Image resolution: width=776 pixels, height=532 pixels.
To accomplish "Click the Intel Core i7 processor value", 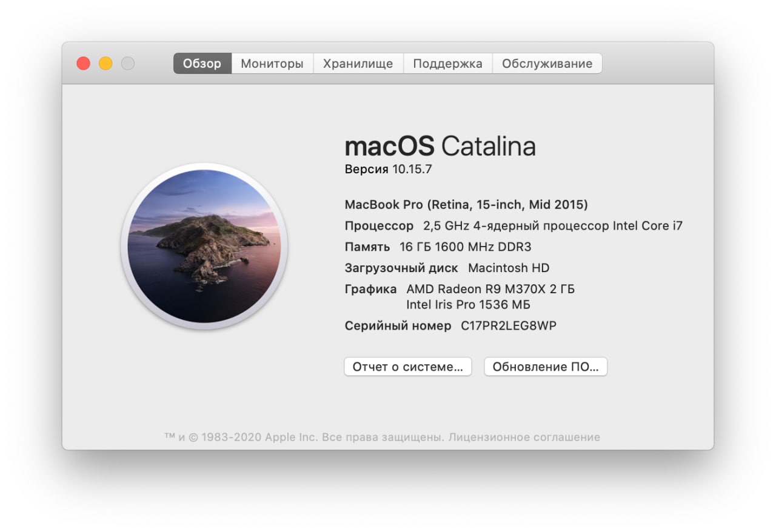I will click(x=553, y=226).
